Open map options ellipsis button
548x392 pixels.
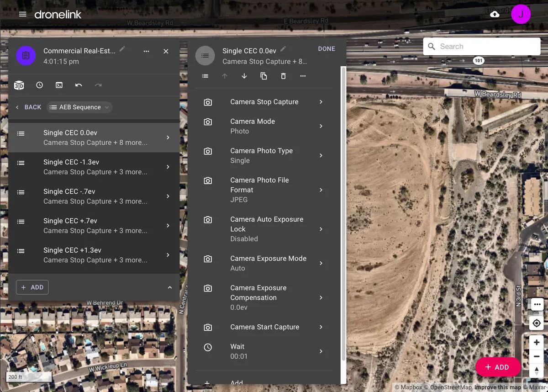(537, 304)
